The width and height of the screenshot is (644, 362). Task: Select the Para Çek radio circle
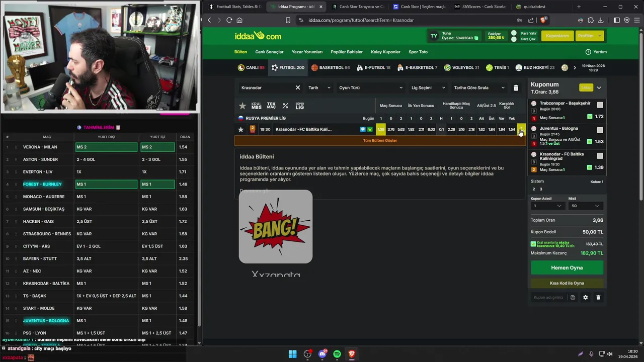(x=514, y=39)
